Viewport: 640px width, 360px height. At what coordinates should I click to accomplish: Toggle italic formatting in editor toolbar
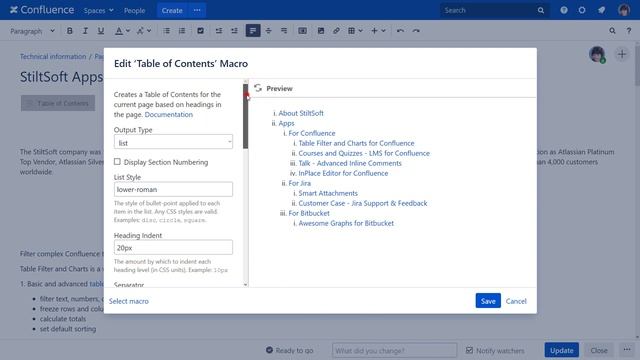pyautogui.click(x=85, y=31)
